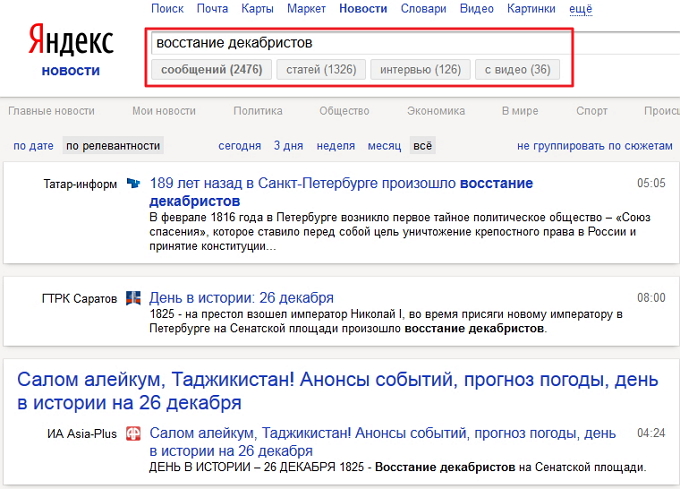Viewport: 680px width, 489px height.
Task: Click the 04:24 timestamp
Action: pyautogui.click(x=651, y=433)
